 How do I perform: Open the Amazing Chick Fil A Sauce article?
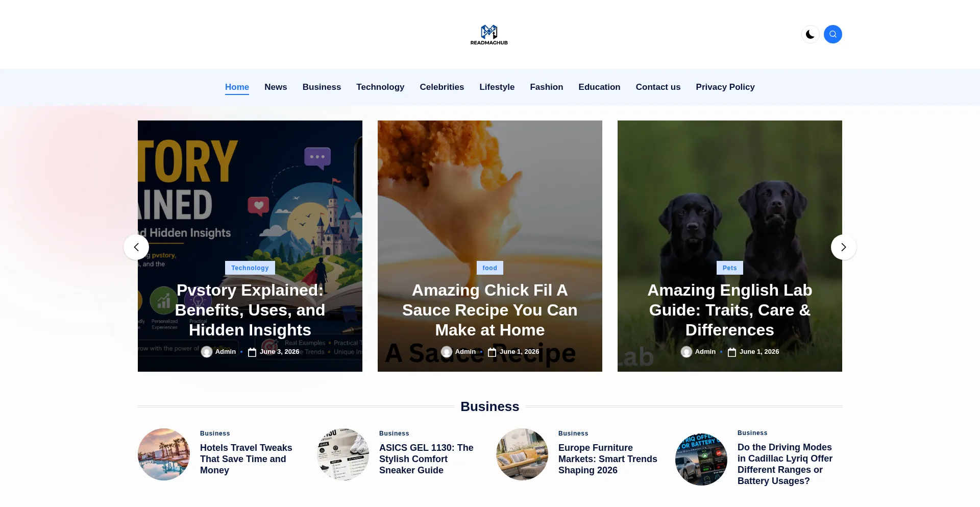click(x=490, y=310)
